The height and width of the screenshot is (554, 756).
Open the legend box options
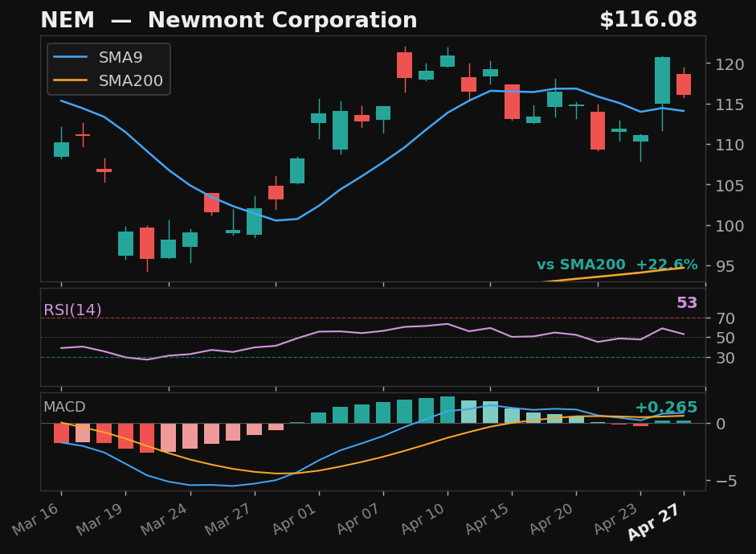[x=108, y=70]
